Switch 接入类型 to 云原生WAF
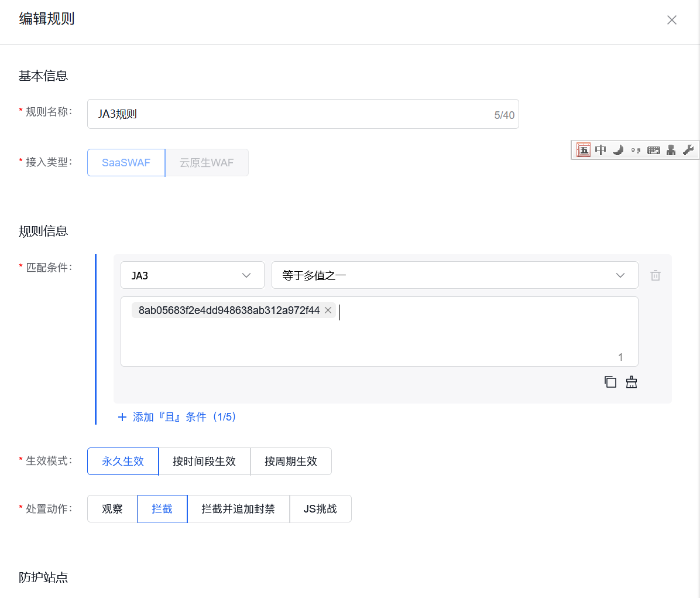700x598 pixels. pos(207,162)
